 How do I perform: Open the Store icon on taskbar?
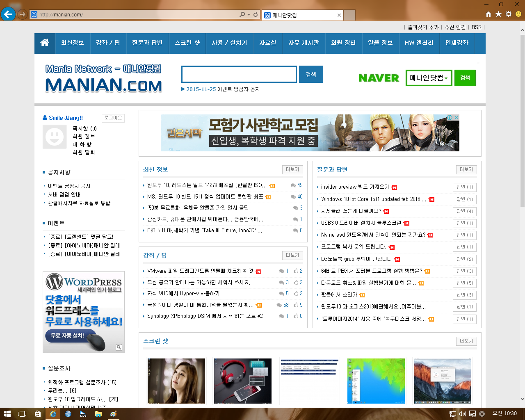click(x=38, y=414)
